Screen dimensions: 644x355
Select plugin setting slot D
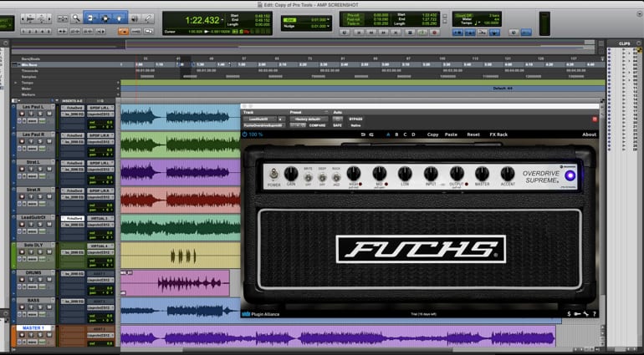(x=413, y=134)
